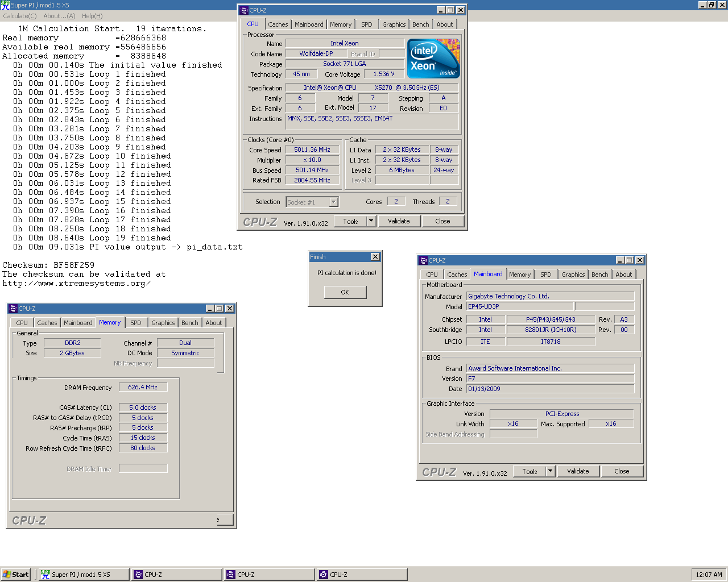The image size is (728, 582).
Task: Switch to Caches tab in Memory CPU-Z window
Action: click(x=47, y=323)
